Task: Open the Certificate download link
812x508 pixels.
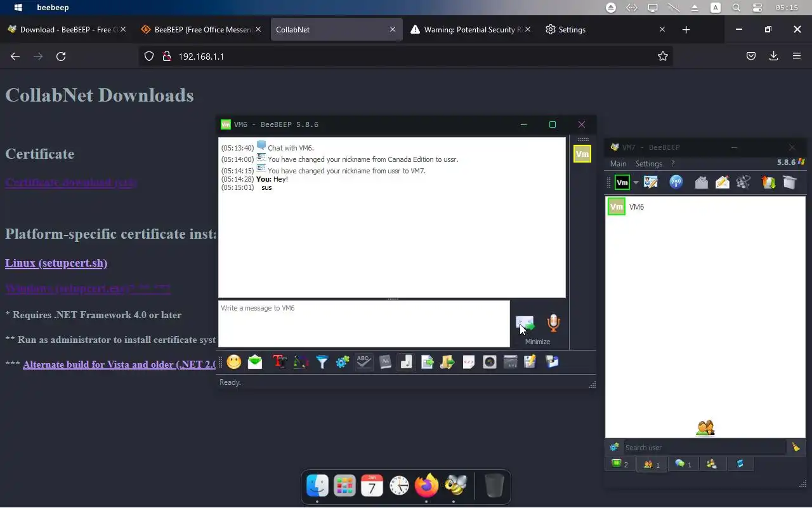Action: [71, 182]
